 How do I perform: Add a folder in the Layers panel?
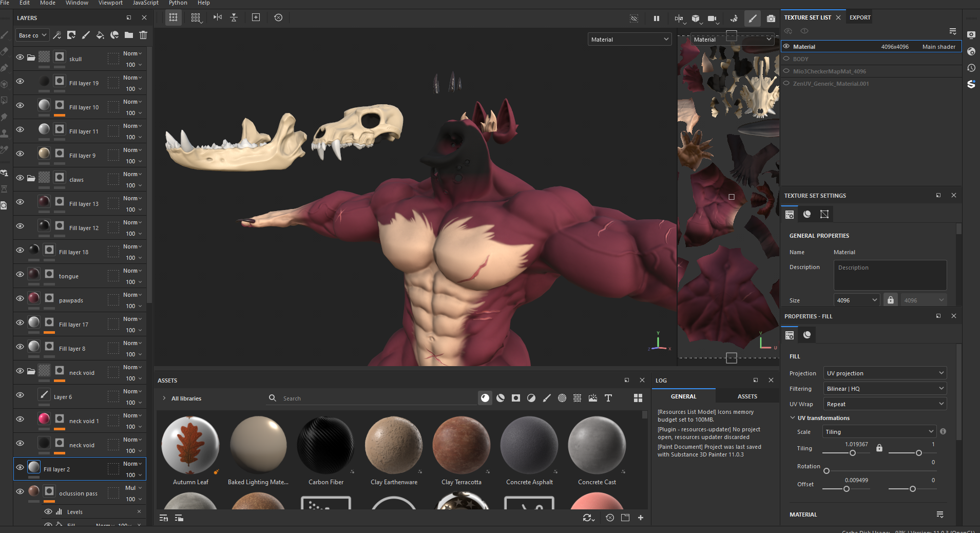(x=129, y=35)
